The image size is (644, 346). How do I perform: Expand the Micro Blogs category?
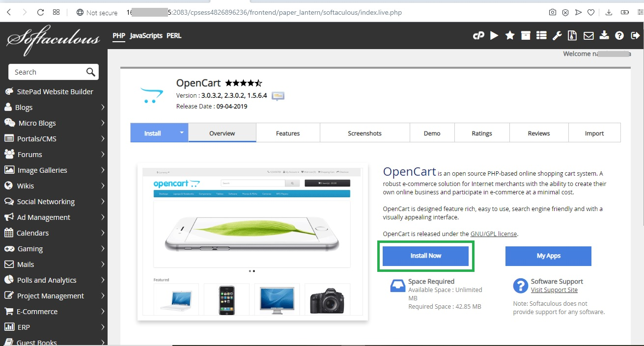(103, 123)
